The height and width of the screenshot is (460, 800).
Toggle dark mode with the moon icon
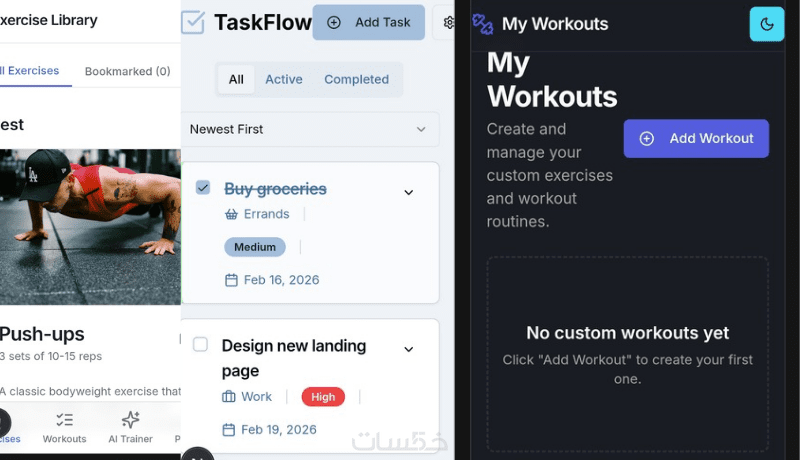767,24
